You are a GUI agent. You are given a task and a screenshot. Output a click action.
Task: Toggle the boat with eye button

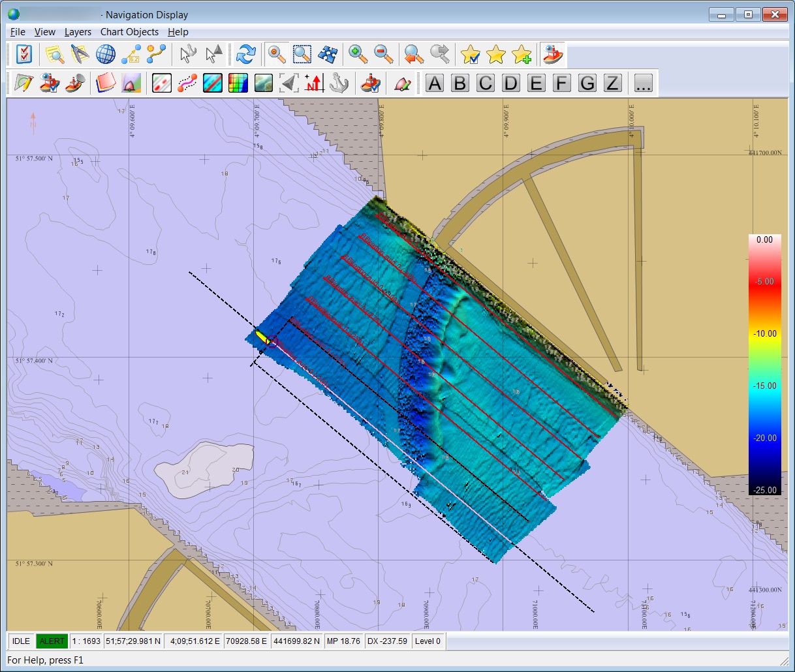coord(553,55)
